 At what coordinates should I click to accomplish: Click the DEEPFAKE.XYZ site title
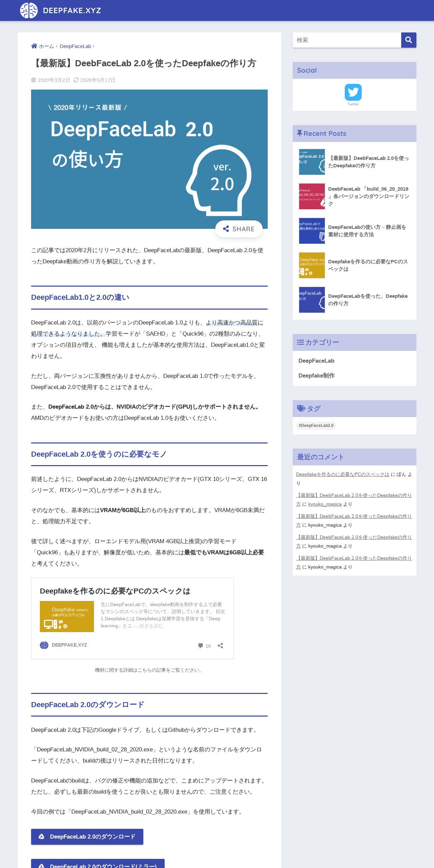click(x=72, y=10)
